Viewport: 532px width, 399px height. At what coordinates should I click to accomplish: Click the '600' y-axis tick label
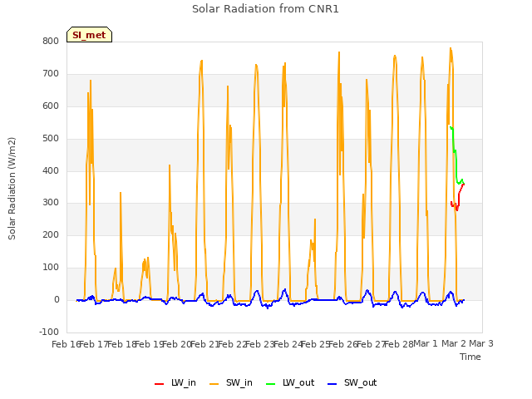pos(51,106)
